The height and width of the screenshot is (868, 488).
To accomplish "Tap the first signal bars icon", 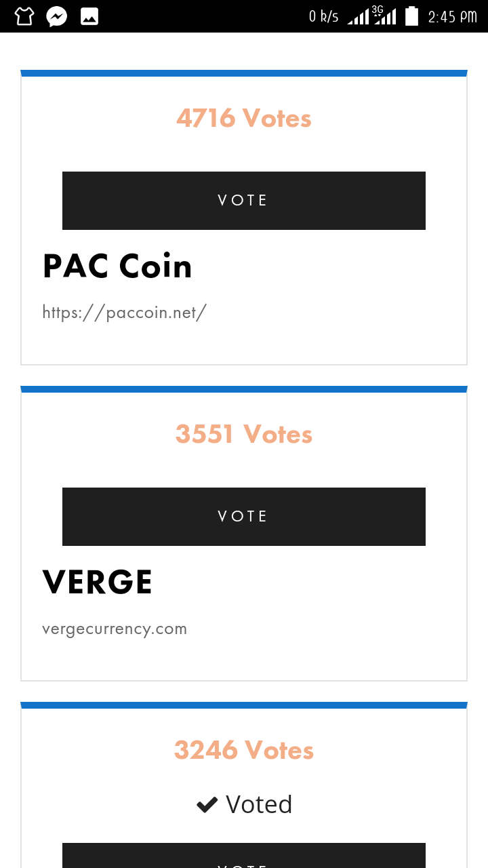I will [358, 17].
